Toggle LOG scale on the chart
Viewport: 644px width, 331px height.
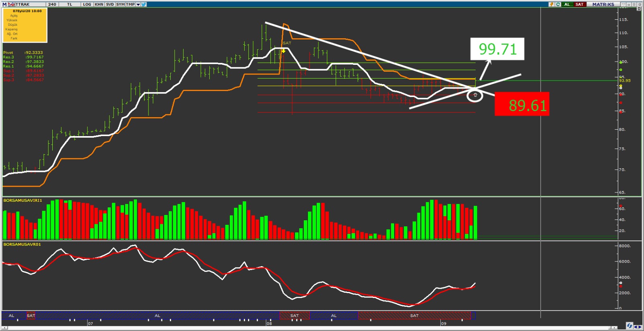pyautogui.click(x=87, y=4)
